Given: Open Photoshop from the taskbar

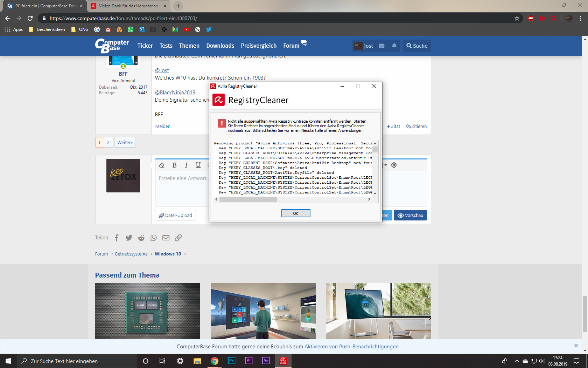Looking at the screenshot, I should point(231,361).
